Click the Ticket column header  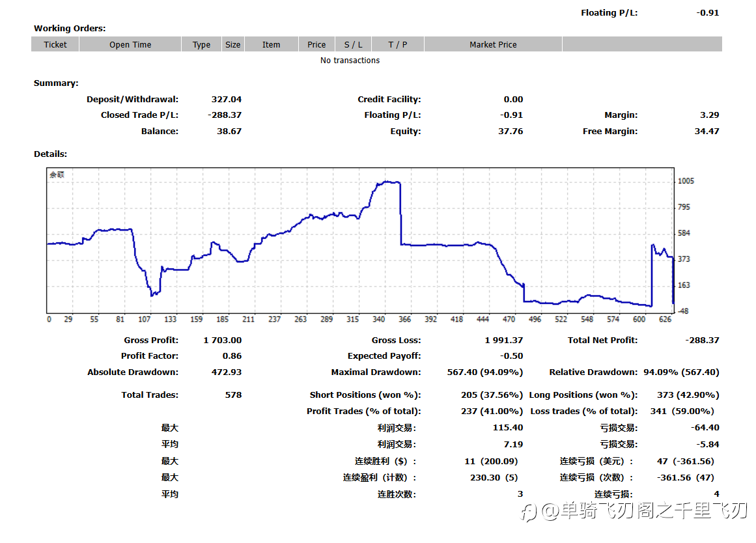[x=55, y=44]
